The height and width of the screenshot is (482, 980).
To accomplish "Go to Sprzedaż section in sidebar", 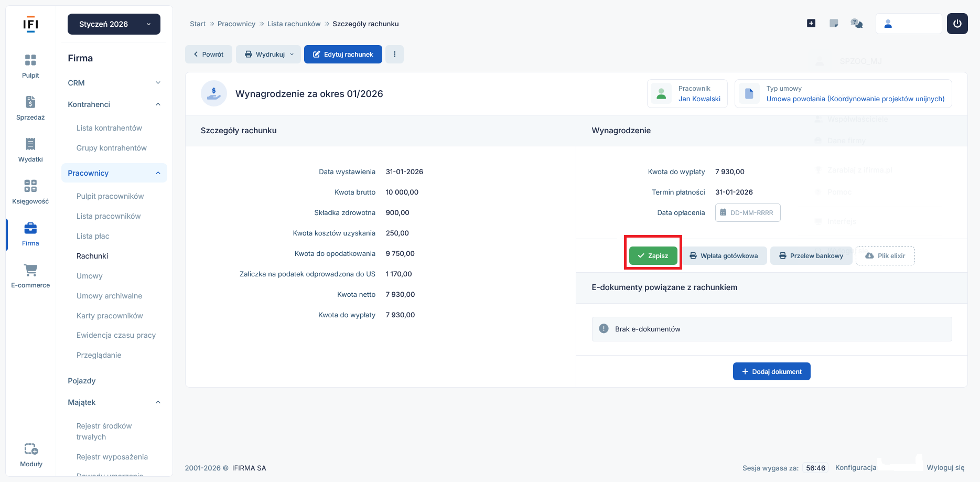I will (x=30, y=102).
